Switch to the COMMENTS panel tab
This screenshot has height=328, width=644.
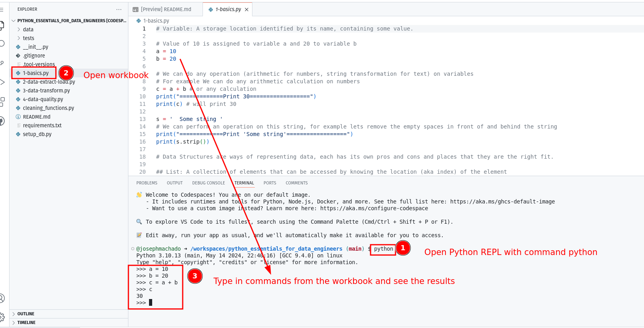[296, 183]
